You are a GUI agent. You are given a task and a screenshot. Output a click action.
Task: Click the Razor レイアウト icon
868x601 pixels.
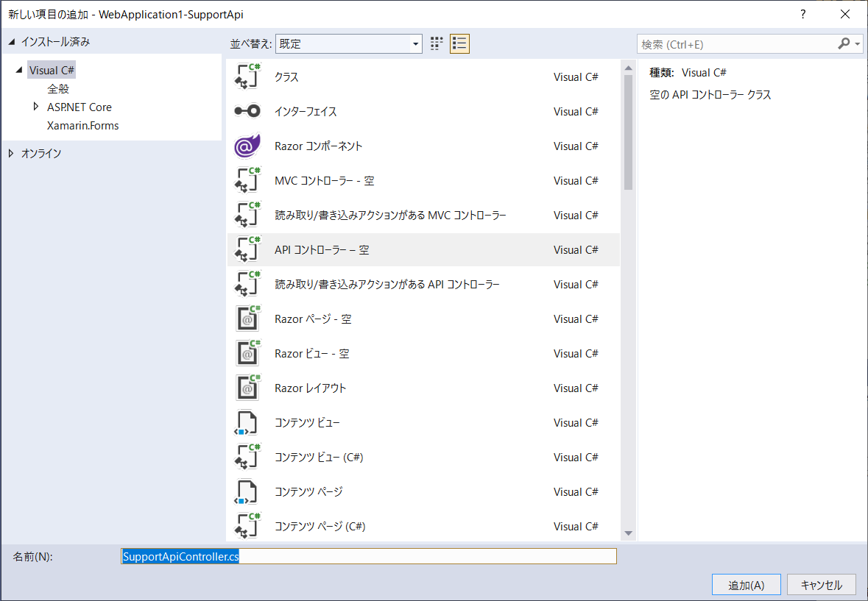click(247, 388)
